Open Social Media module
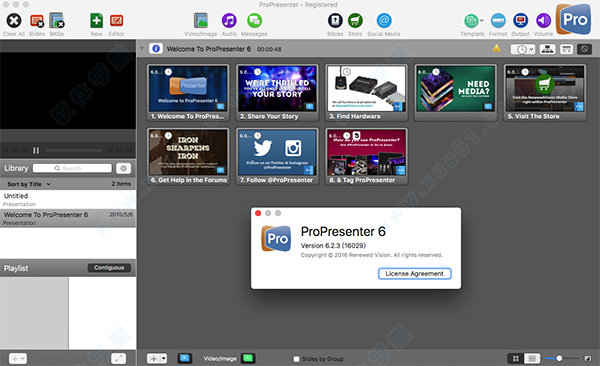Viewport: 600px width, 366px height. click(x=384, y=21)
